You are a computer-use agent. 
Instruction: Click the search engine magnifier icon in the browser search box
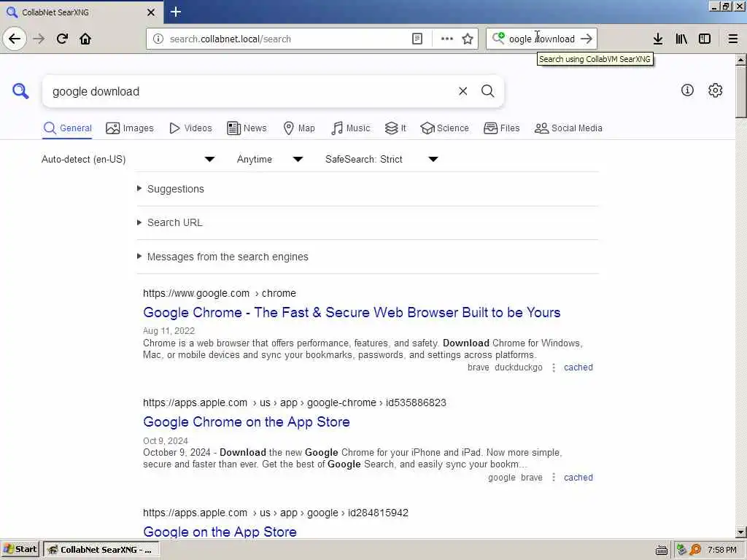point(498,38)
